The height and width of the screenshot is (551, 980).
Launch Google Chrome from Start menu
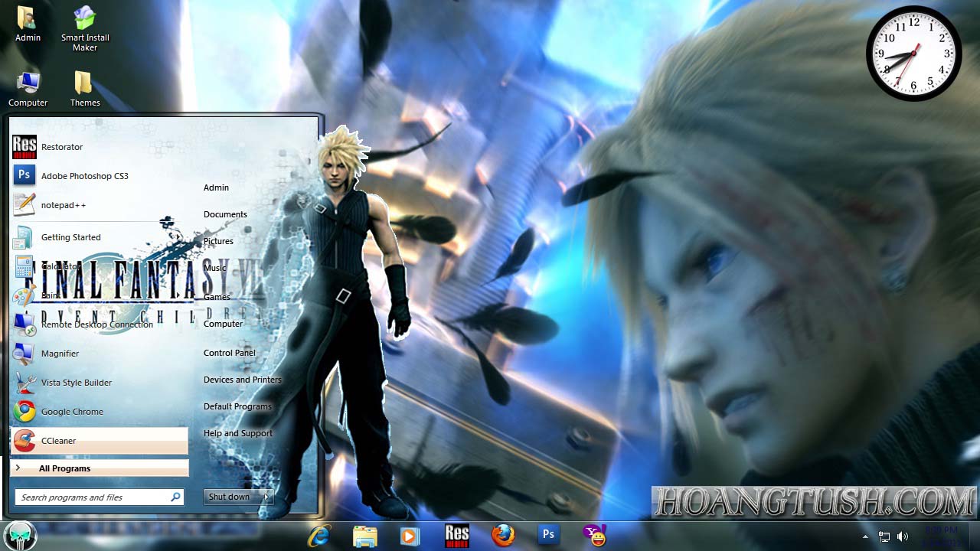[x=72, y=411]
